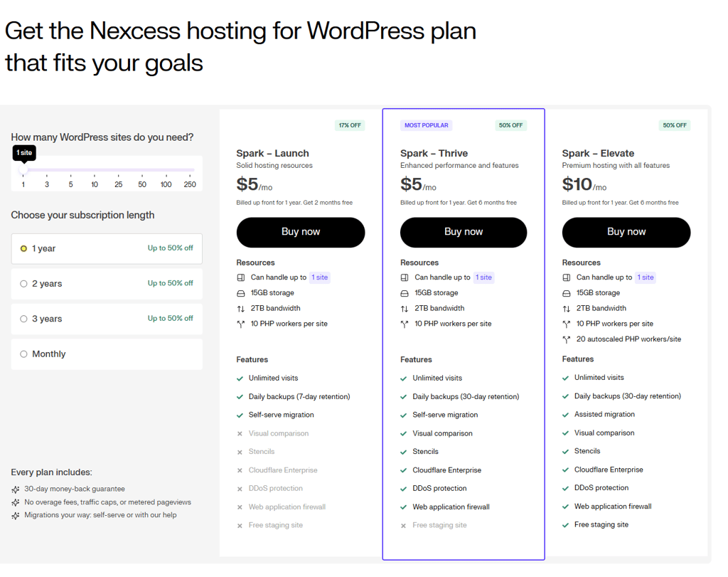
Task: Click the PHP workers icon in Spark – Launch
Action: click(x=240, y=324)
